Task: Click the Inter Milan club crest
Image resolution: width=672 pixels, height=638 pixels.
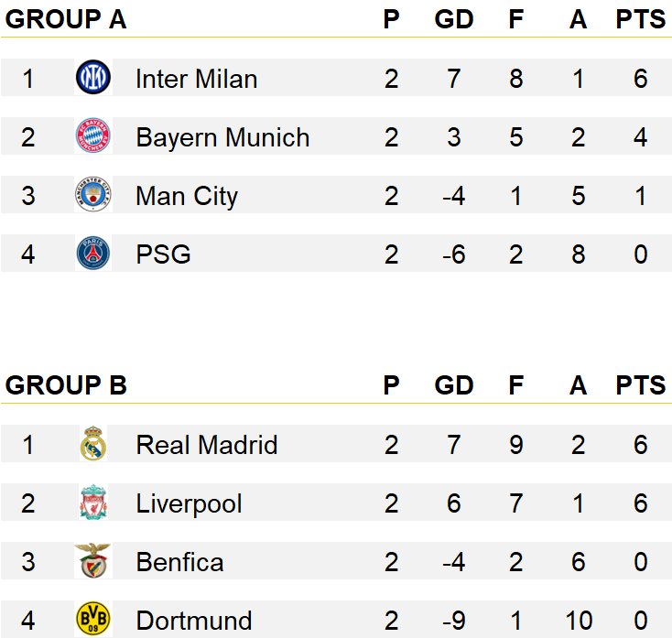Action: pyautogui.click(x=93, y=78)
